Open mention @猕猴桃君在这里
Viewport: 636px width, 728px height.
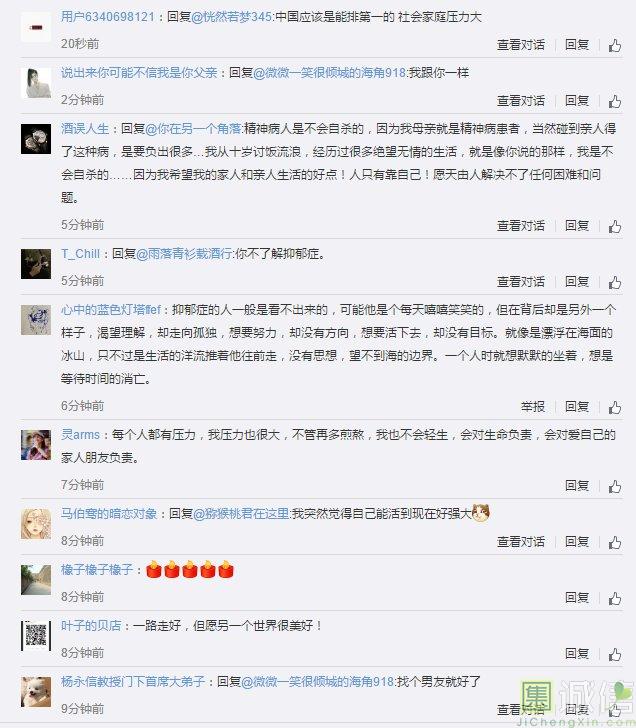pos(241,514)
